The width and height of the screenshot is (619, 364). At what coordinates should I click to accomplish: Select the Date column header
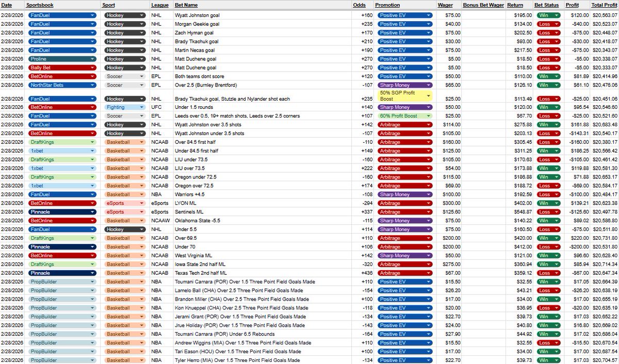tap(12, 5)
